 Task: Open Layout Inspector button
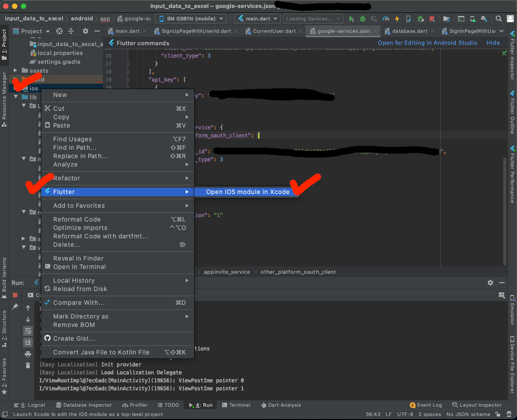tap(477, 405)
